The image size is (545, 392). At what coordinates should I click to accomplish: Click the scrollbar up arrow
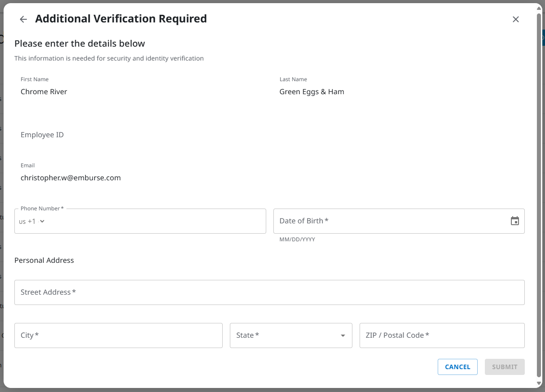(x=540, y=7)
